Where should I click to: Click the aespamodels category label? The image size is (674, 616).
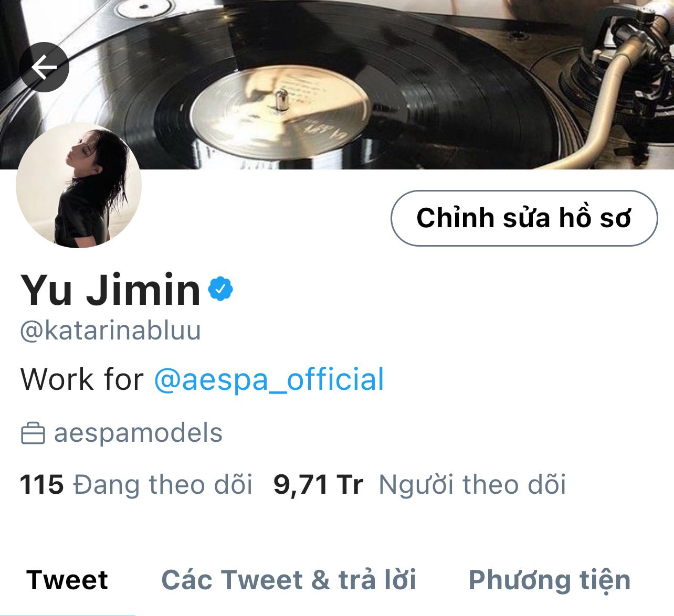[x=138, y=433]
